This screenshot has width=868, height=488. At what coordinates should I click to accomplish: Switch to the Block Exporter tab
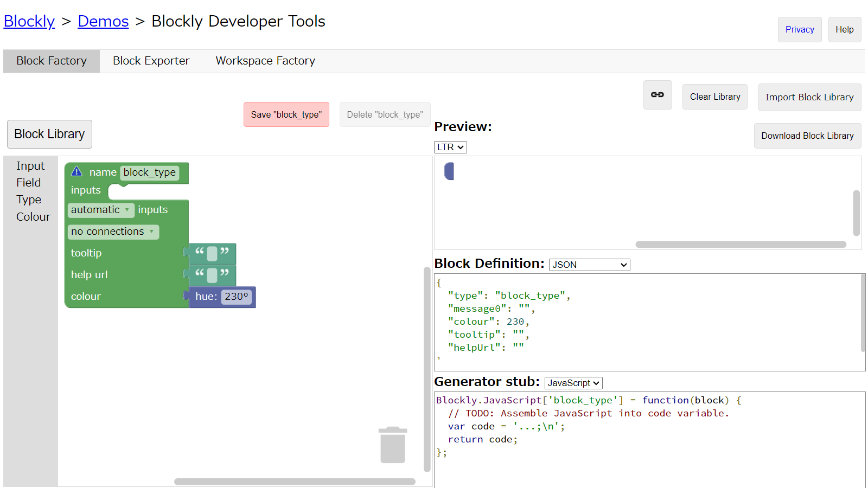click(151, 61)
